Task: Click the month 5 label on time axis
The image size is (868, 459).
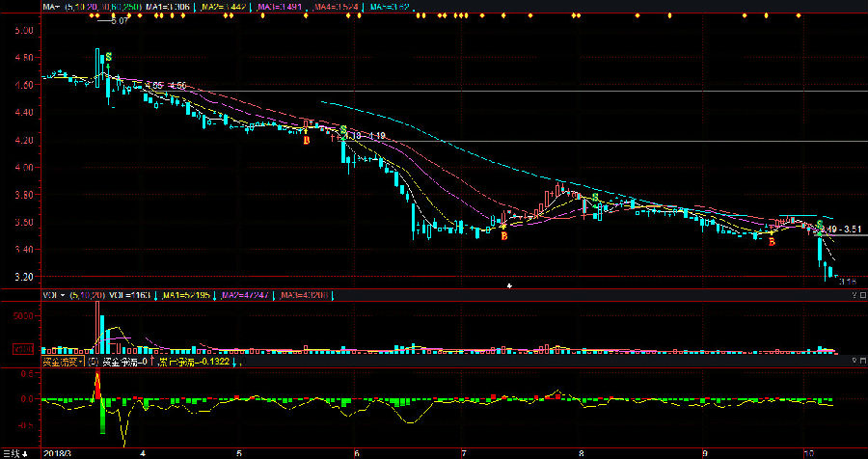Action: (239, 451)
